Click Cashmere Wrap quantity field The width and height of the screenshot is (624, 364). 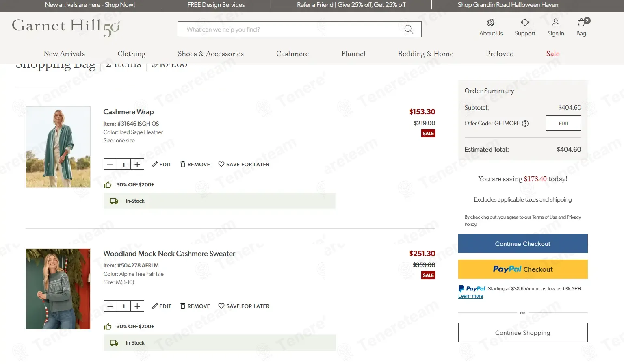[x=123, y=165]
